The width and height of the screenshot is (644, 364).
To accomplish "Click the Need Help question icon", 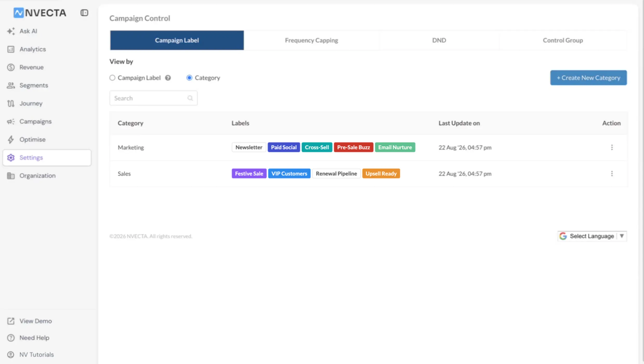I will click(x=11, y=338).
